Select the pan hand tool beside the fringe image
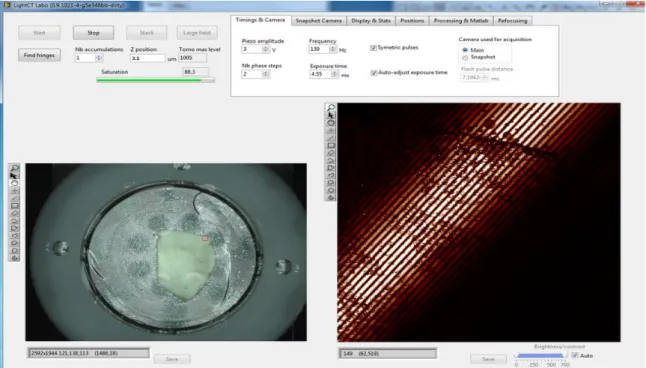This screenshot has width=646, height=368. coord(331,123)
